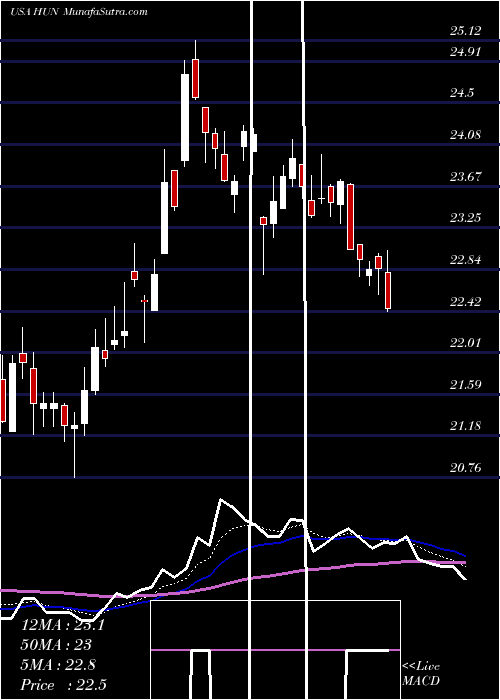Click the 23.67 price axis label
The height and width of the screenshot is (700, 500).
coord(465,176)
